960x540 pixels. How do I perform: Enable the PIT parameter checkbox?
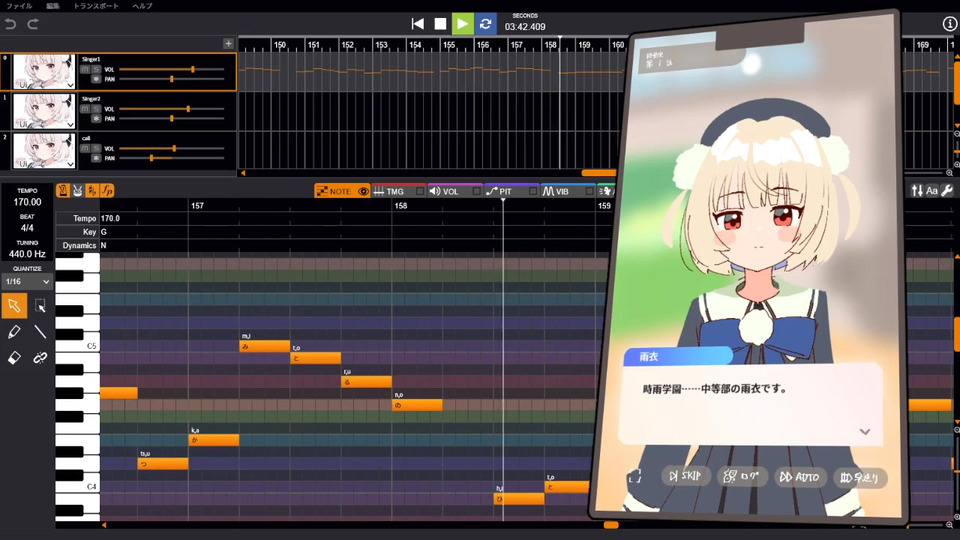pyautogui.click(x=533, y=191)
